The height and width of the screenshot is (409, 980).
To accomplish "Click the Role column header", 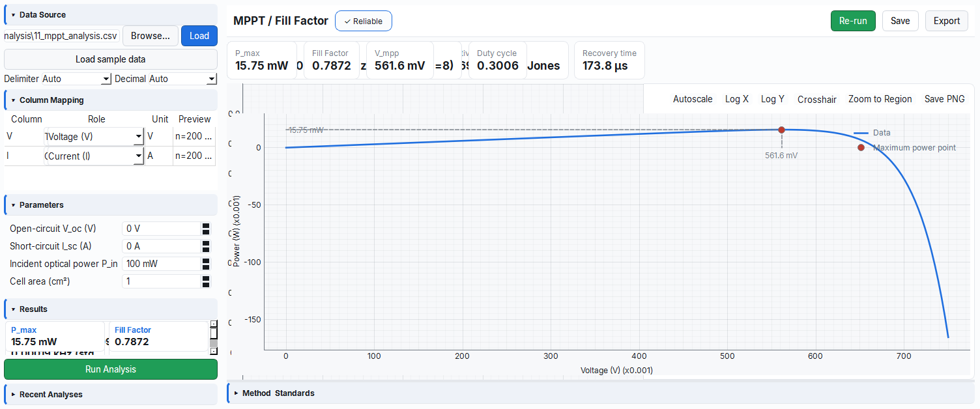I will pos(96,119).
